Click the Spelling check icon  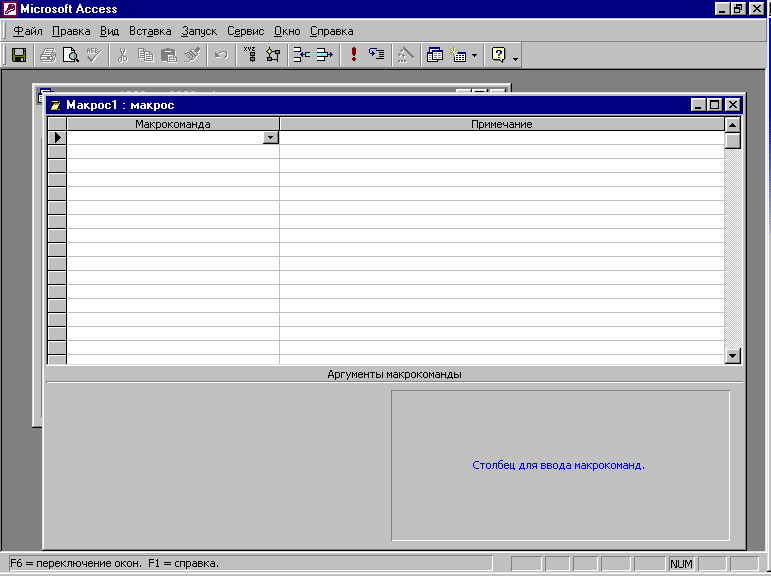click(93, 55)
